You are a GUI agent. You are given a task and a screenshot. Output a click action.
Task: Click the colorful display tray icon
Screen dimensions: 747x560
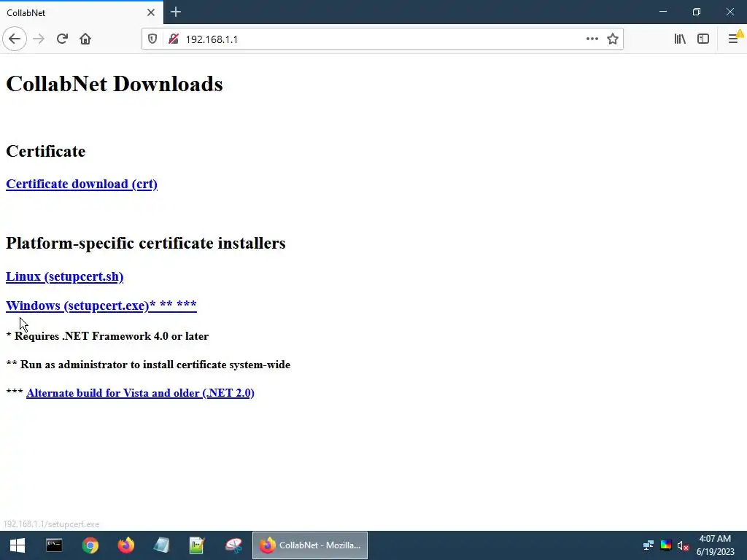[666, 545]
